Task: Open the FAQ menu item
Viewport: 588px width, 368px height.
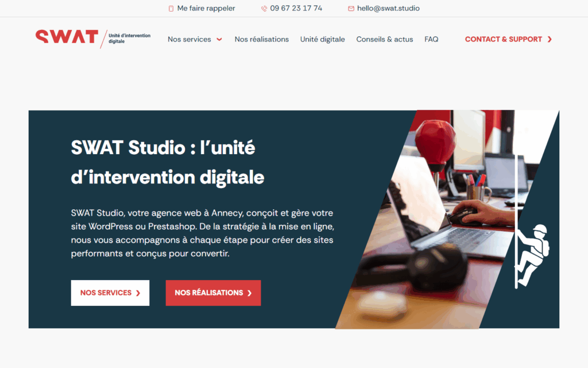Action: coord(431,40)
